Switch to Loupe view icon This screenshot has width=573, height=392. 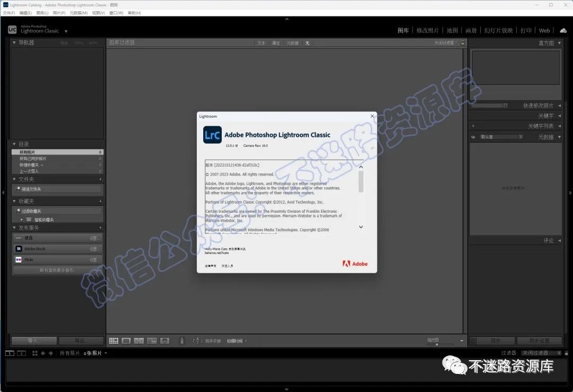(126, 341)
